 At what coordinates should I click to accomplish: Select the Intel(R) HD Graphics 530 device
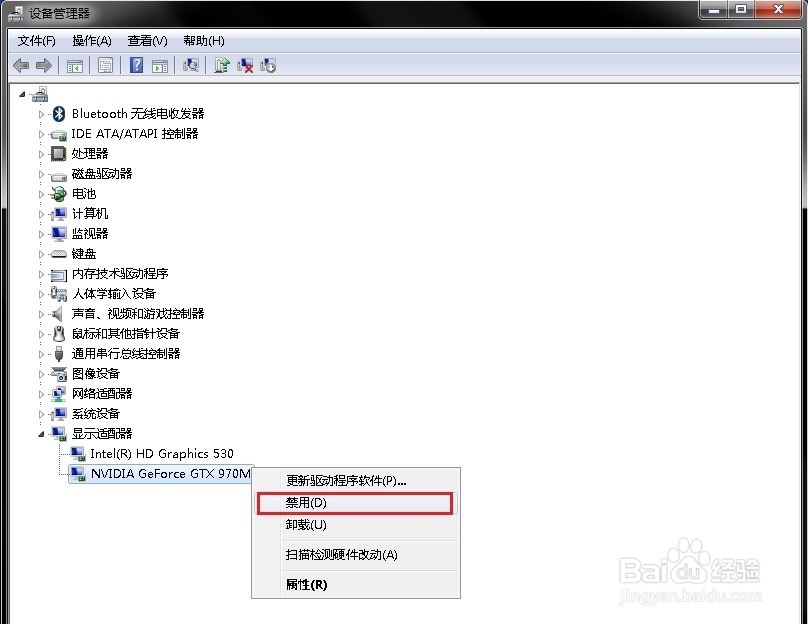pos(162,453)
